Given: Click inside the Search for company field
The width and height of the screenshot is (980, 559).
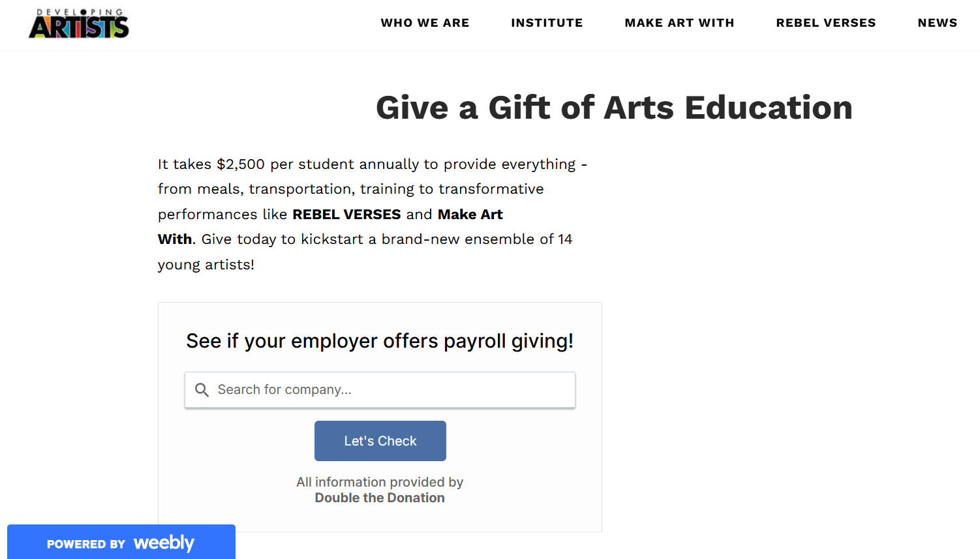Looking at the screenshot, I should (380, 389).
